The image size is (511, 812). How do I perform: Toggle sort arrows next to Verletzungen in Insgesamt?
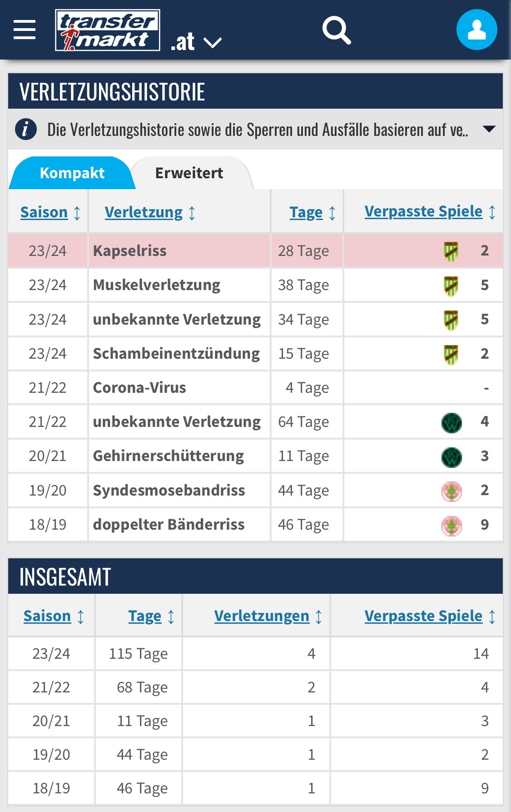click(x=319, y=617)
